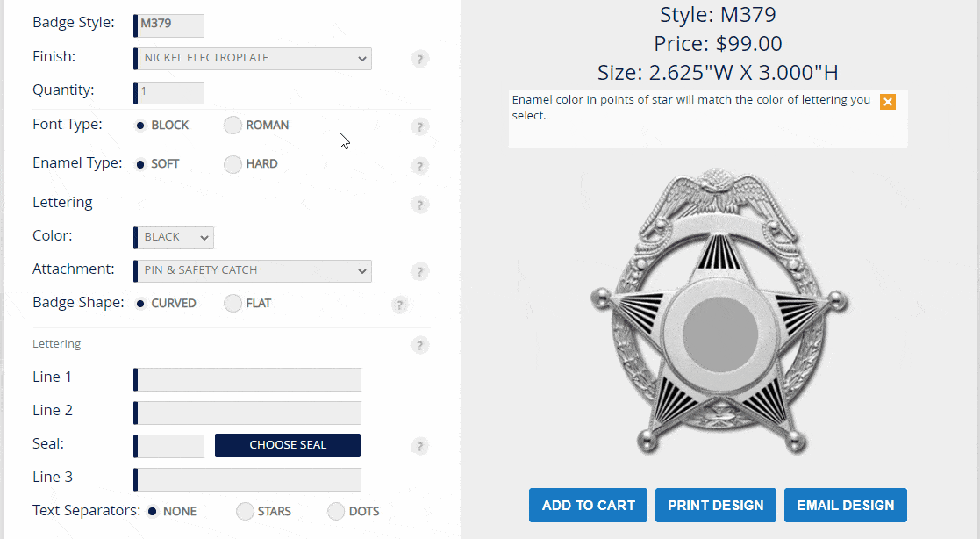Choose SOFT enamel type
This screenshot has height=539, width=980.
point(140,164)
